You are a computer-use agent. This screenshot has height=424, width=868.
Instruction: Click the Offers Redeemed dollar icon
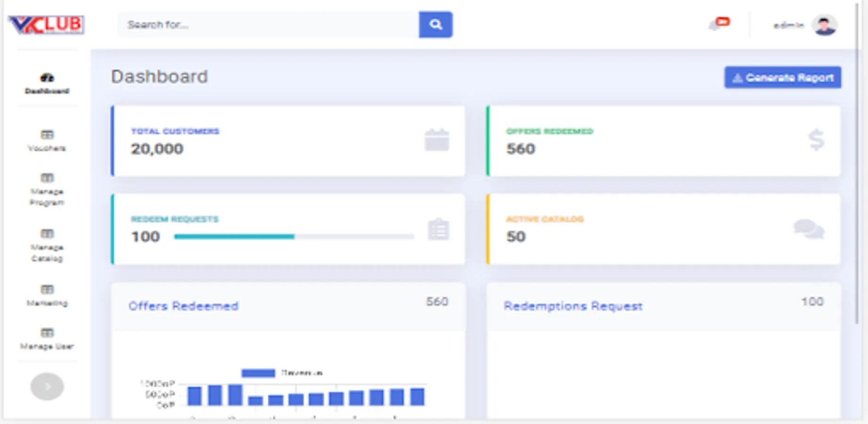[x=816, y=140]
